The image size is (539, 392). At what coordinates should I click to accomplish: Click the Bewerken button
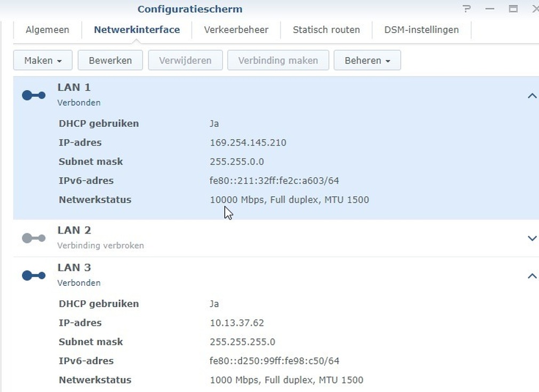click(110, 60)
